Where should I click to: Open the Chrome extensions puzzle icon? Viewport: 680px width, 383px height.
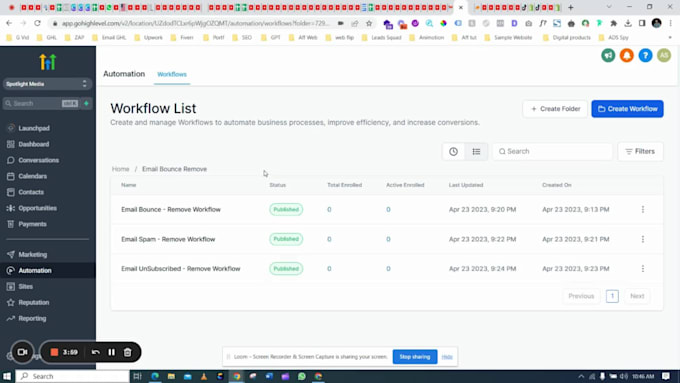613,23
